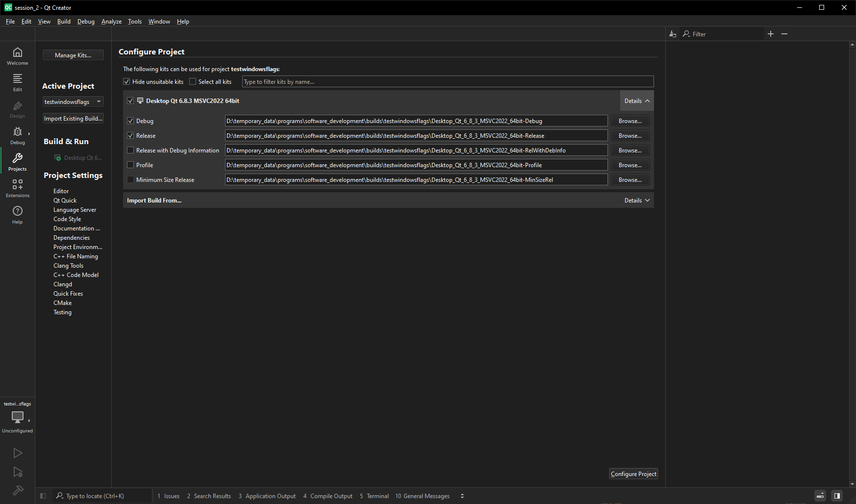This screenshot has height=504, width=856.
Task: Click Manage Kits button
Action: [x=73, y=55]
